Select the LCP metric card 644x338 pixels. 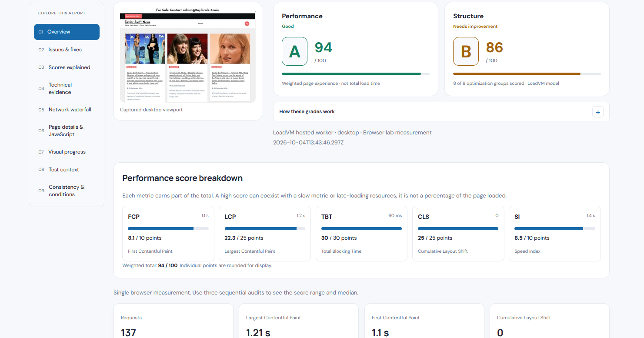coord(265,234)
